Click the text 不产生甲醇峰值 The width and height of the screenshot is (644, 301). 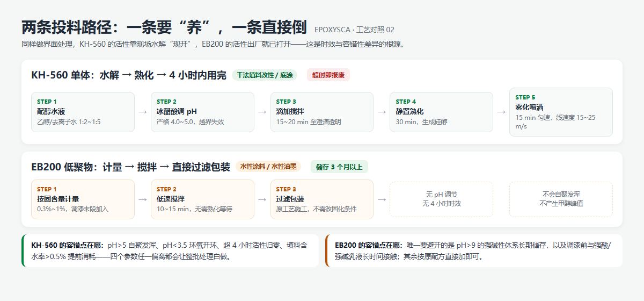(x=561, y=204)
